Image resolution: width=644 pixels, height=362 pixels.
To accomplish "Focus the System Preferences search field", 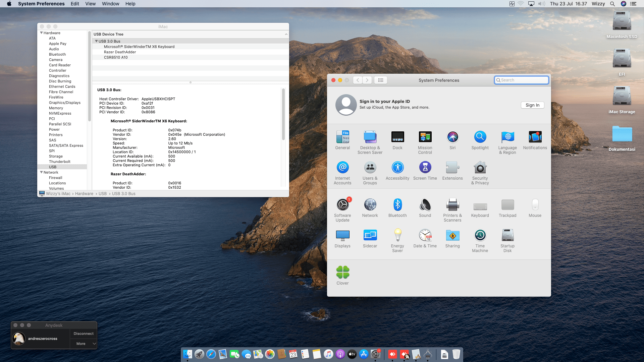I will point(521,80).
